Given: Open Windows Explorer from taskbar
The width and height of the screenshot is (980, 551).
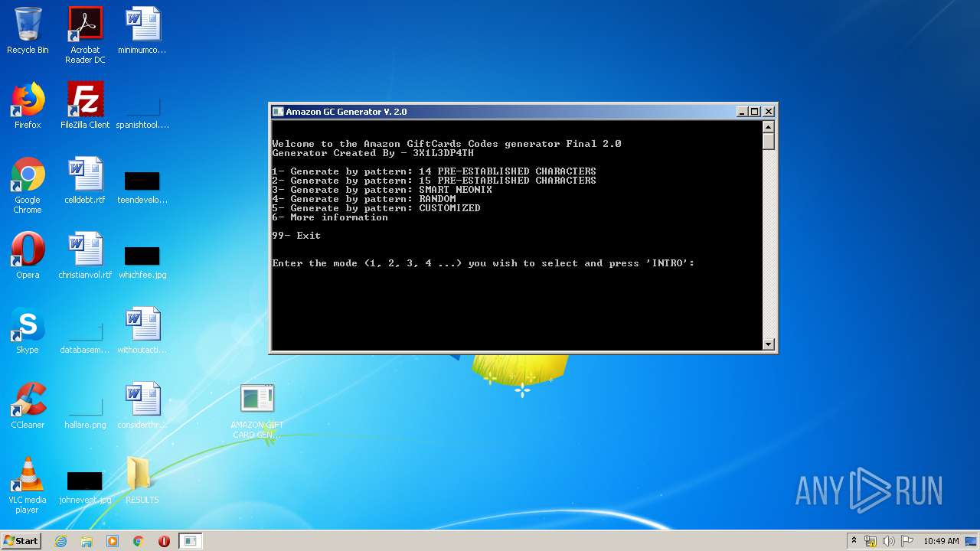Looking at the screenshot, I should point(87,541).
